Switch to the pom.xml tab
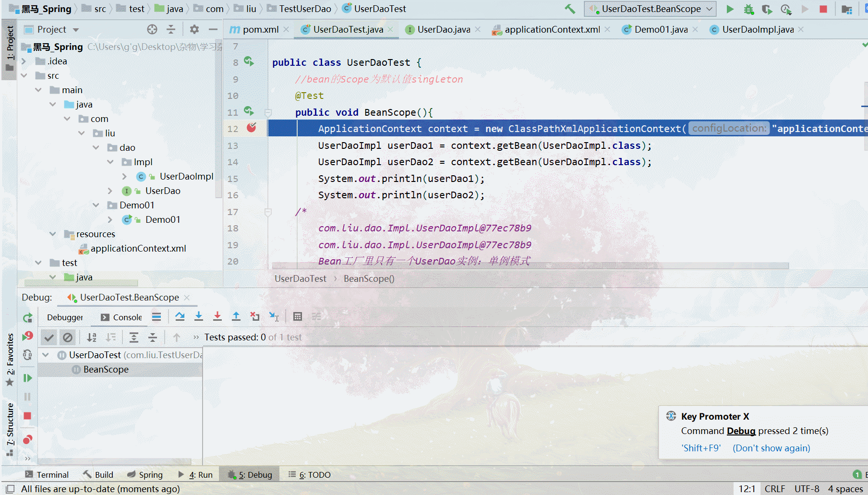 pos(260,29)
